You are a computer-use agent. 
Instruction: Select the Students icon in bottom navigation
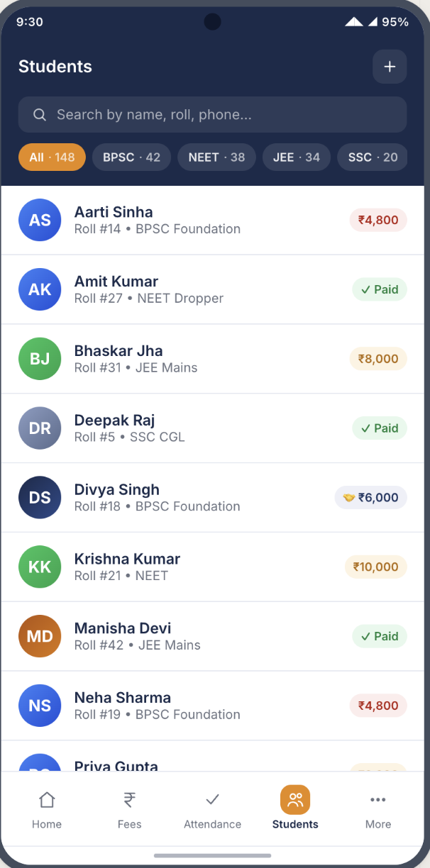click(295, 800)
